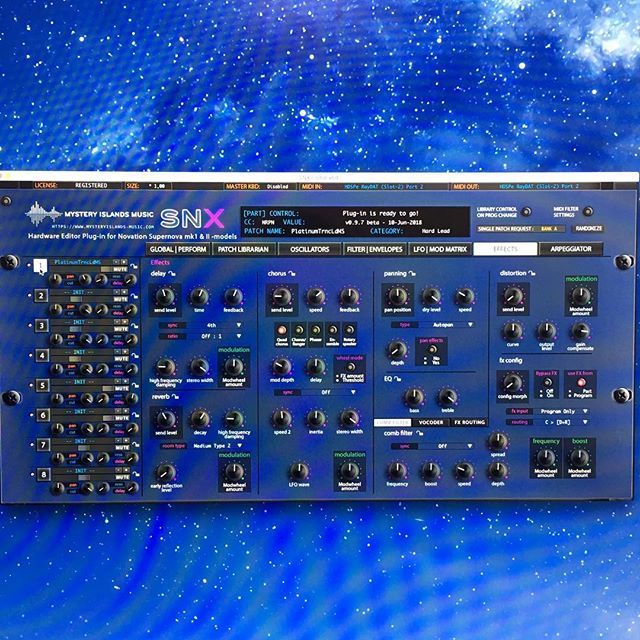Click the Randomize button
This screenshot has height=640, width=640.
(588, 229)
